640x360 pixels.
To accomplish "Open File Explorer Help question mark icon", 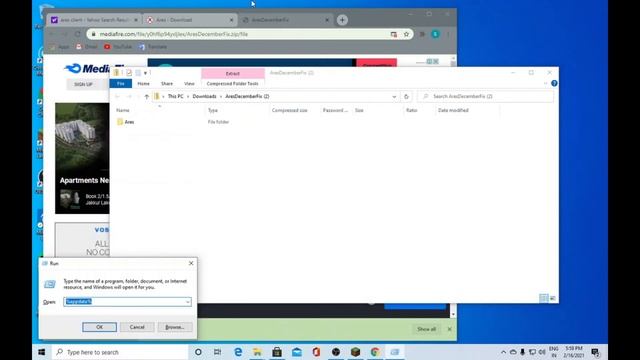I will pos(554,83).
